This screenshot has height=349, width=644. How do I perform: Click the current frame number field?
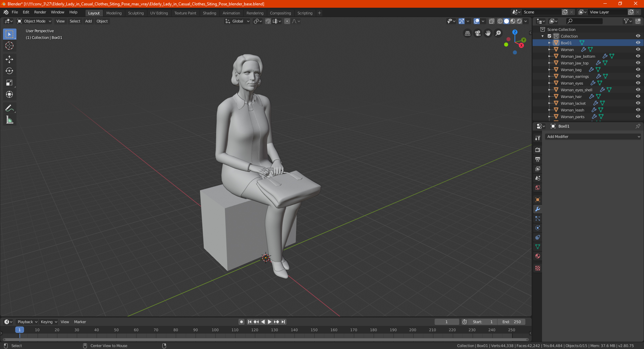coord(447,322)
